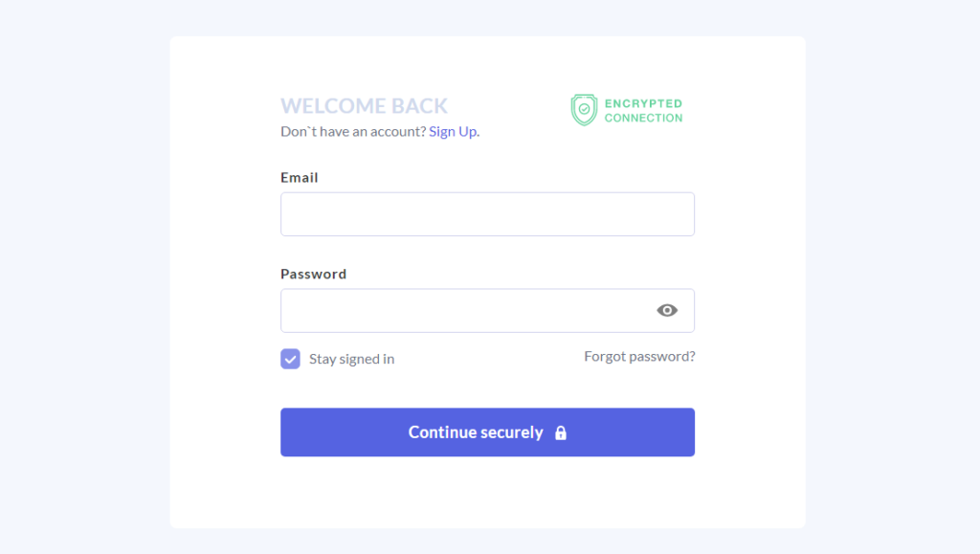Uncheck the Stay signed in checkbox

click(x=290, y=359)
